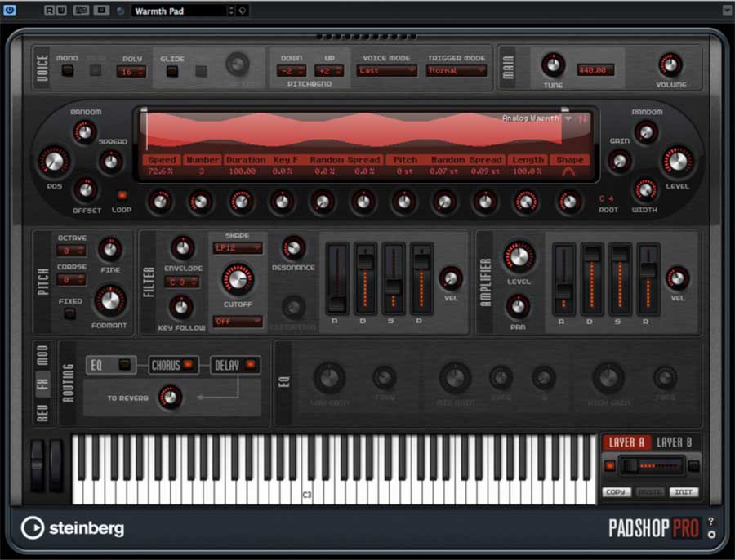Open the Analog Warmth sample menu arrow
Image resolution: width=735 pixels, height=560 pixels.
coord(568,118)
